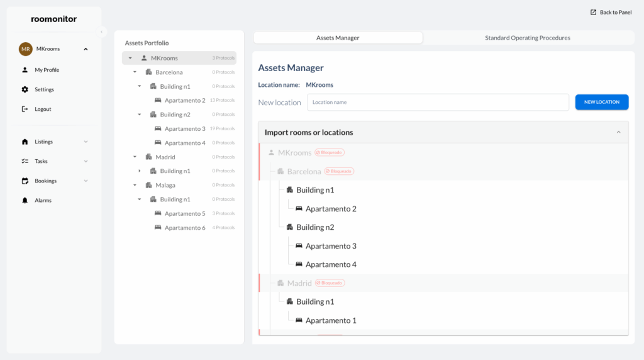This screenshot has width=644, height=360.
Task: Collapse the Malaga node arrow in portfolio
Action: [135, 185]
